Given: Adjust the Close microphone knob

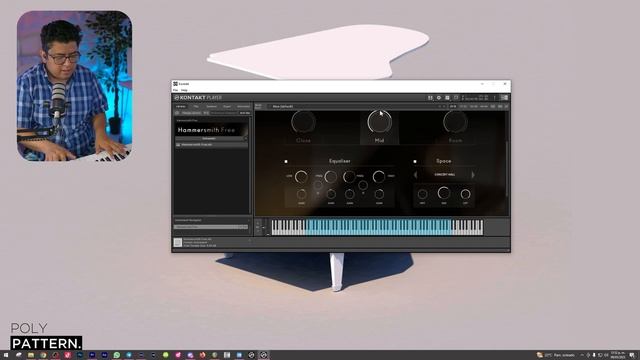Looking at the screenshot, I should pyautogui.click(x=303, y=122).
